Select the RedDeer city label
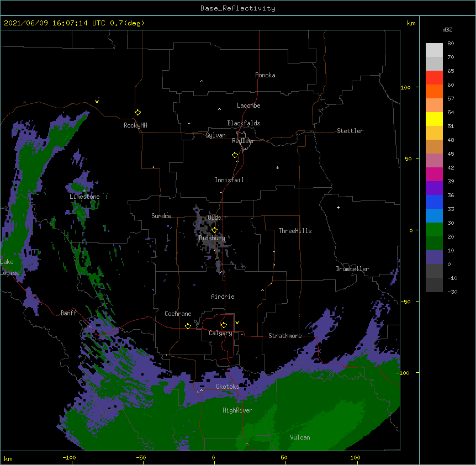476x465 pixels. pos(243,141)
